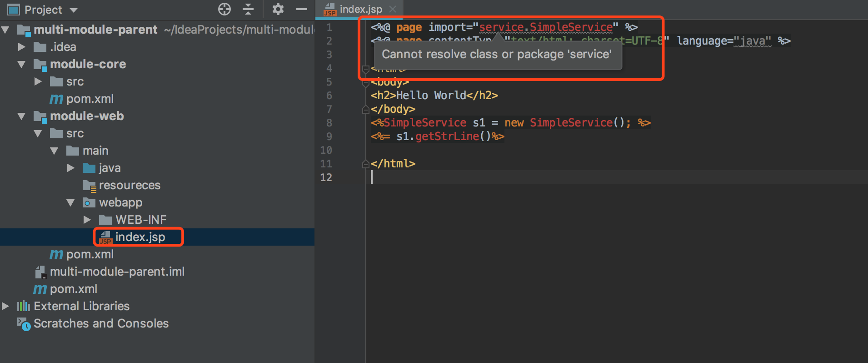Select External Libraries

(82, 306)
